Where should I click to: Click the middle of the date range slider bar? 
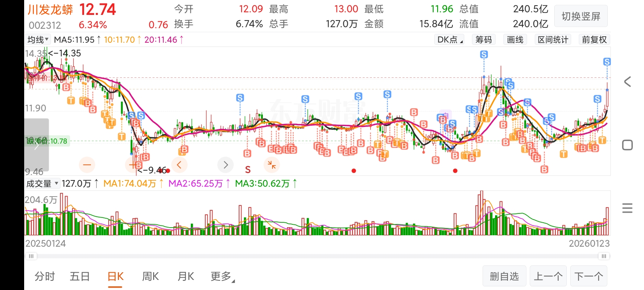pos(317,256)
